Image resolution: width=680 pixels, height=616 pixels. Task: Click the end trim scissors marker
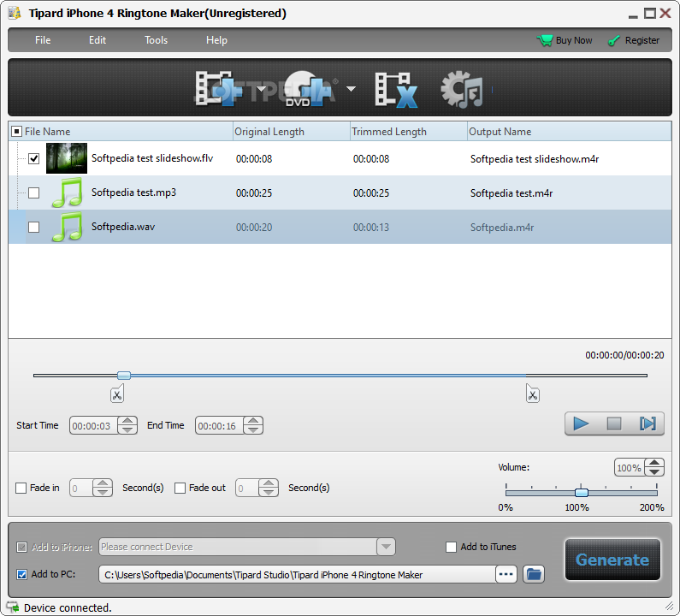pos(533,394)
